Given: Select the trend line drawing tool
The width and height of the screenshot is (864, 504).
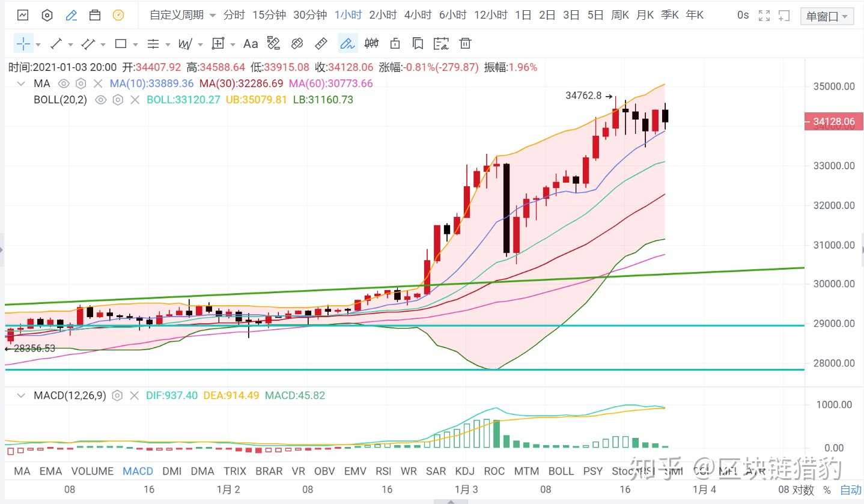Looking at the screenshot, I should click(x=56, y=43).
